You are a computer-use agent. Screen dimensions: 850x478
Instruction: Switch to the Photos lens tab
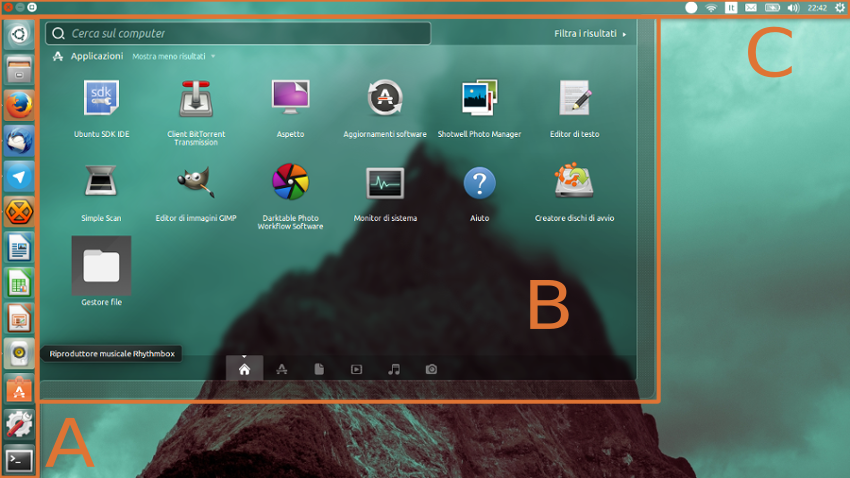click(431, 369)
